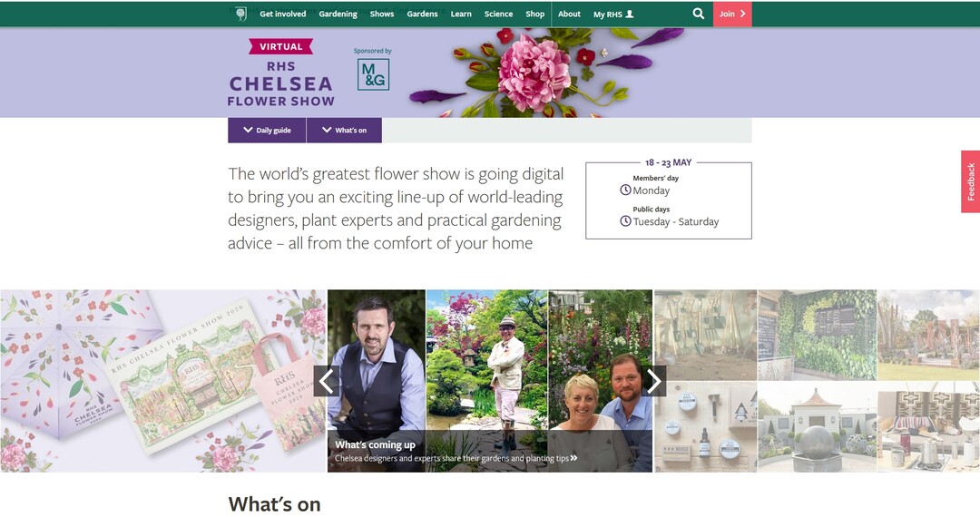
Task: Open the Feedback side tab
Action: [971, 181]
